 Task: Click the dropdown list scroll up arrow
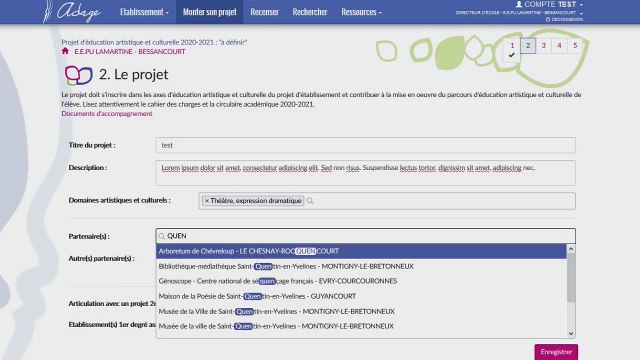[571, 249]
